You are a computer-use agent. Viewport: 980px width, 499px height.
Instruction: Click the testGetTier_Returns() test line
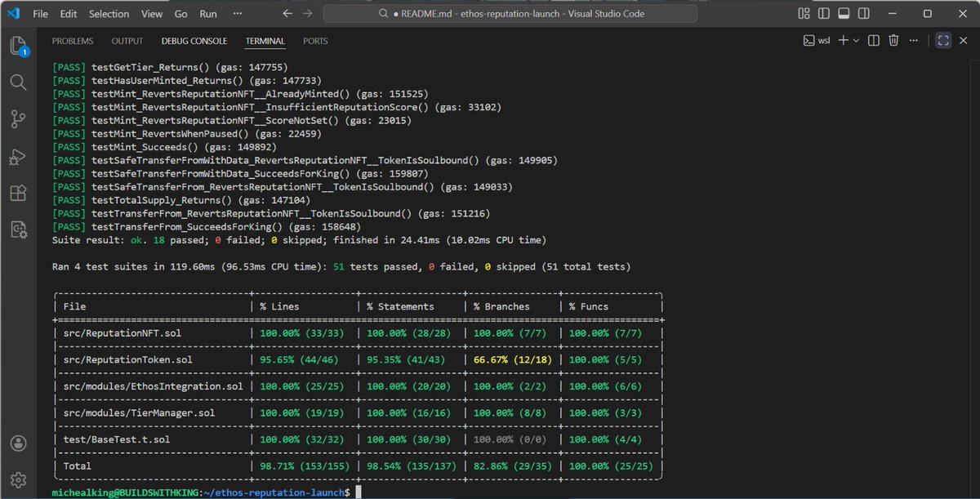point(170,68)
